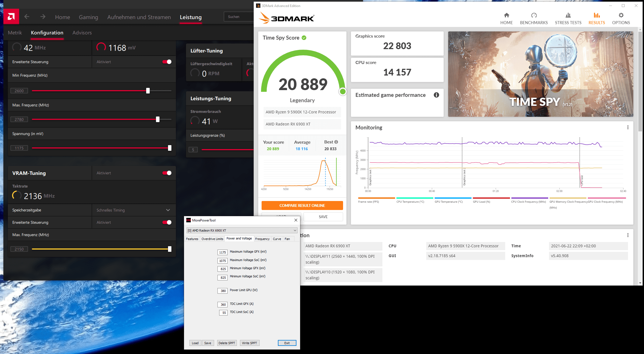Click Write SPPT button
The height and width of the screenshot is (354, 644).
tap(249, 343)
